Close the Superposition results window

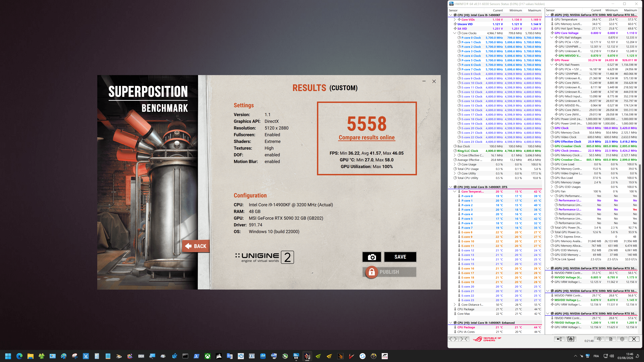[x=434, y=81]
